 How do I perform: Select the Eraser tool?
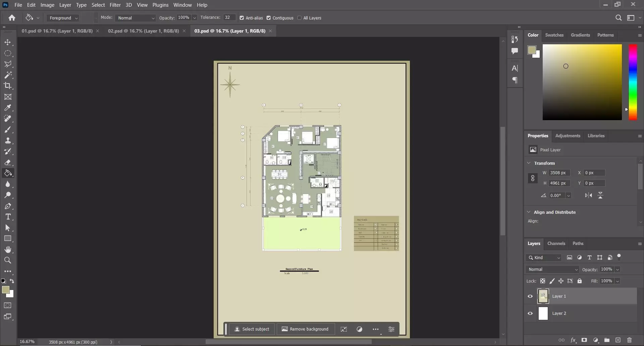click(8, 162)
